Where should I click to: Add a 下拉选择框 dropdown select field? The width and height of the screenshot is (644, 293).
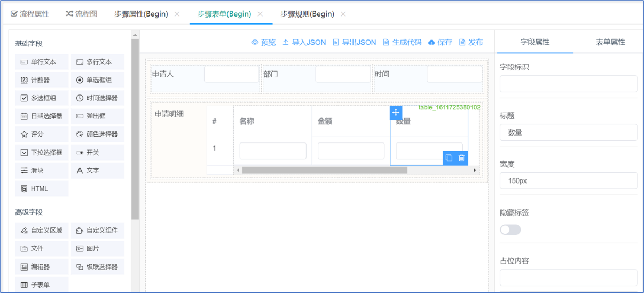pos(42,153)
